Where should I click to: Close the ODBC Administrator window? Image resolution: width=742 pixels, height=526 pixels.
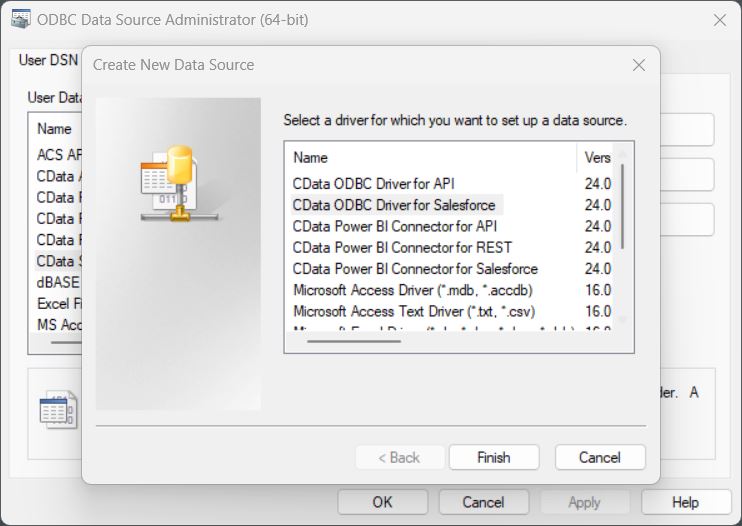tap(719, 19)
